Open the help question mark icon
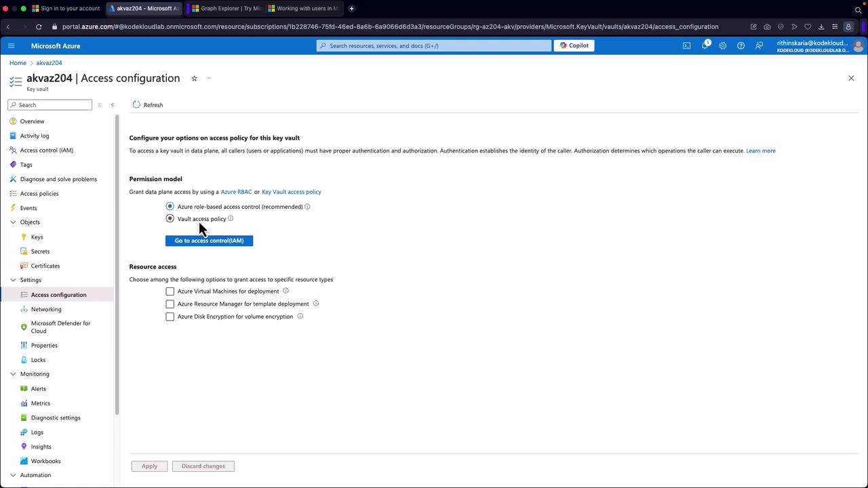 pos(741,45)
